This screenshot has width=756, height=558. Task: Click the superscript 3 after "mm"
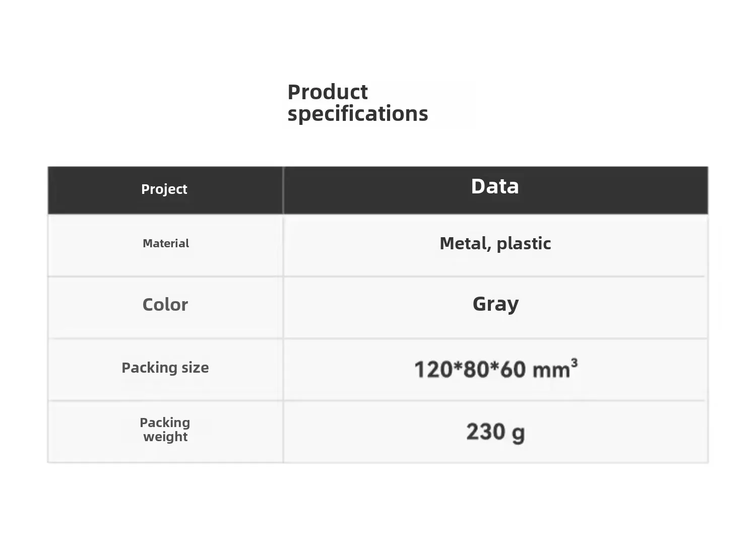[574, 363]
